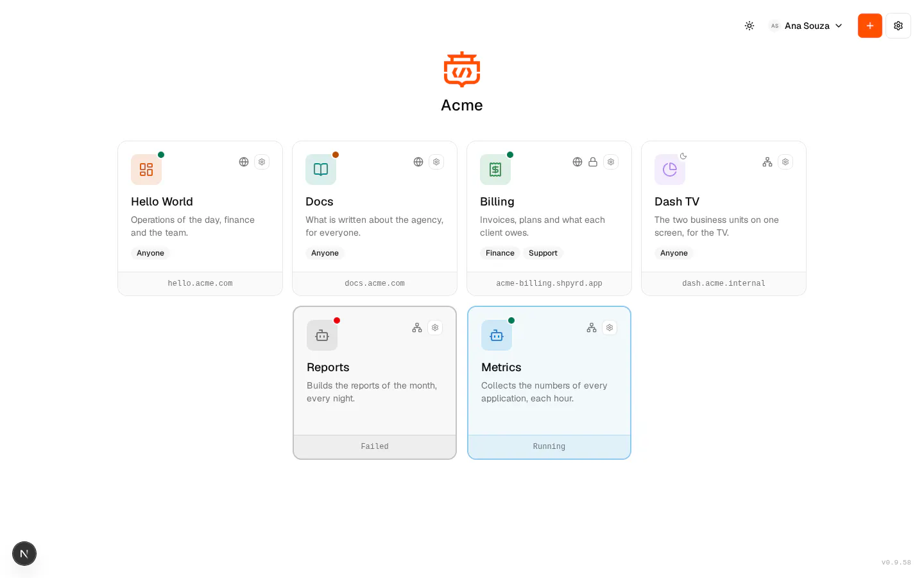
Task: Open settings gear on Dash TV card
Action: [x=785, y=162]
